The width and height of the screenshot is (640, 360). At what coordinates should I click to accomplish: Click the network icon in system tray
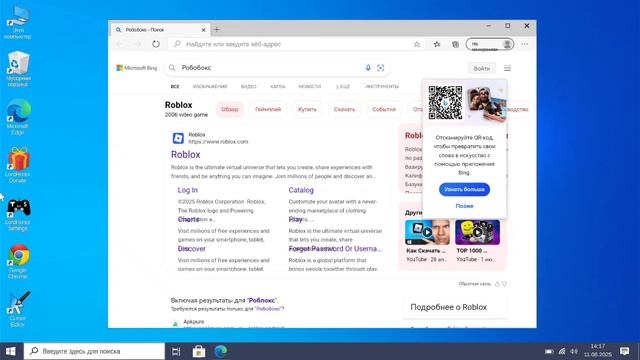pos(562,351)
